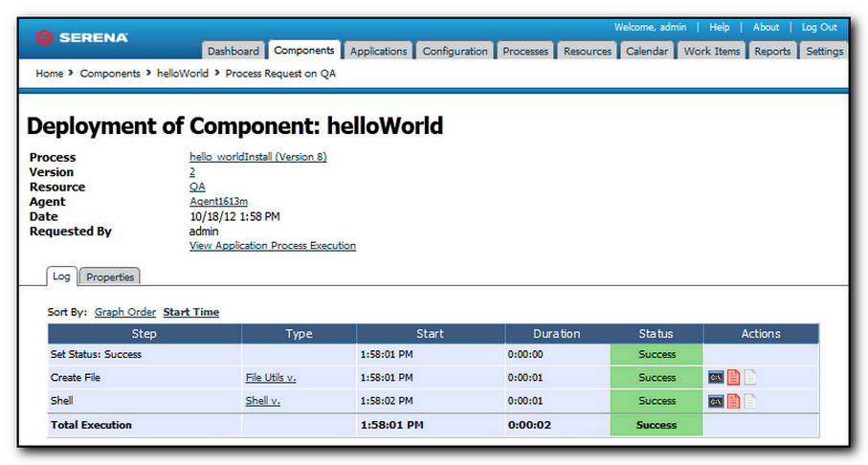Click Log Out
This screenshot has width=868, height=465.
coord(819,27)
